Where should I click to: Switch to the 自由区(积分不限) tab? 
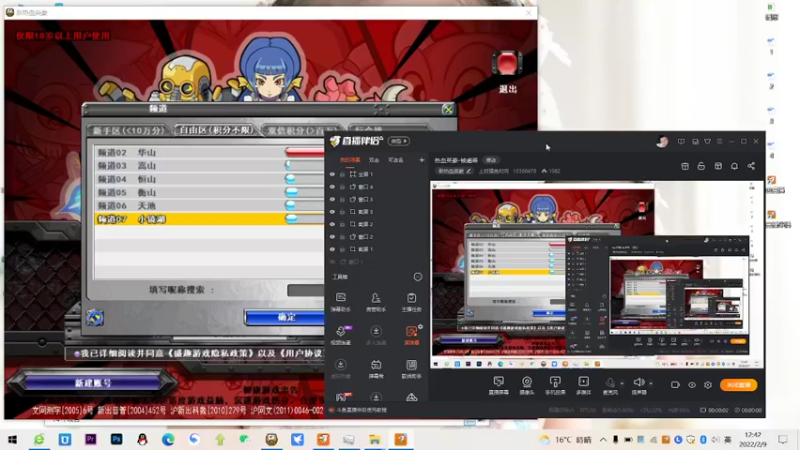(216, 130)
